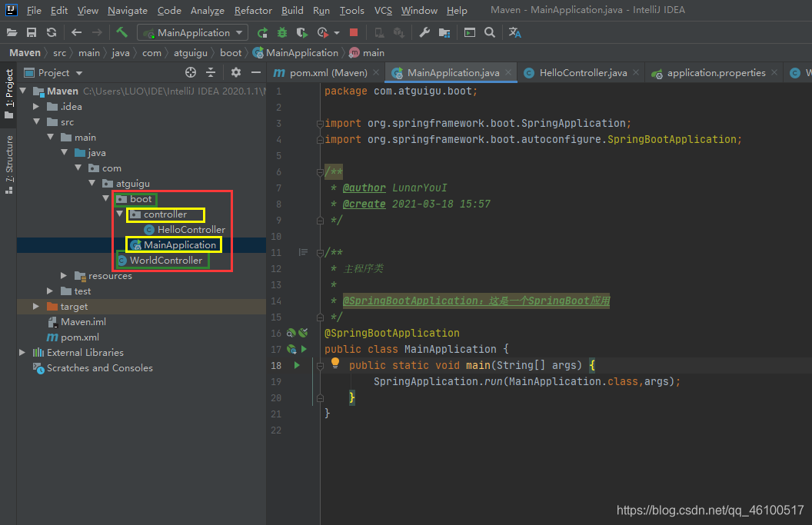
Task: Open settings with the wrench icon
Action: point(424,32)
